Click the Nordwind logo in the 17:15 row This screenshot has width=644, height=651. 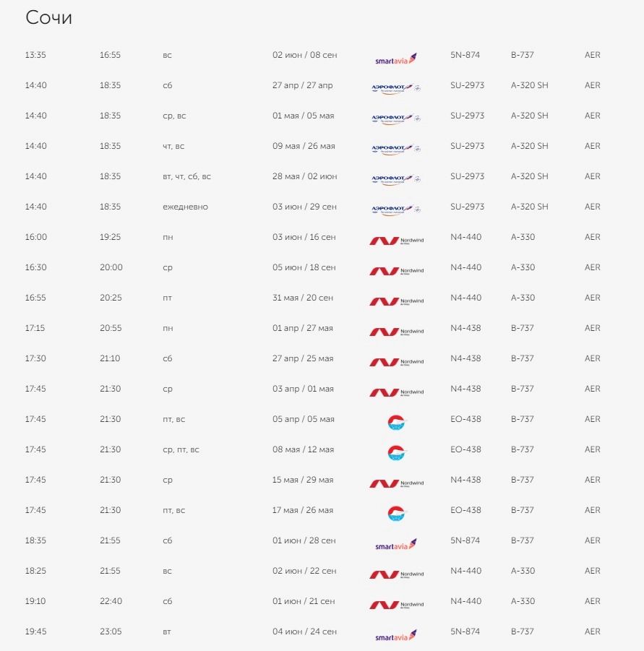click(x=396, y=330)
